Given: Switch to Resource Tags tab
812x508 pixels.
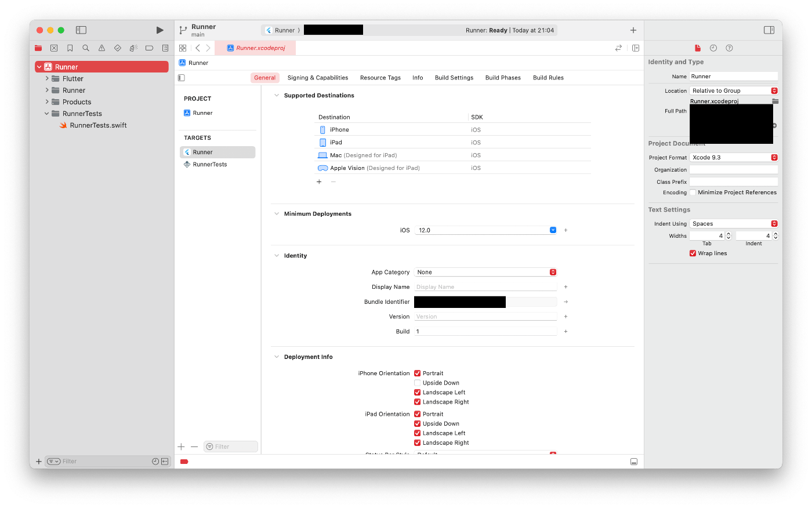Looking at the screenshot, I should click(380, 78).
